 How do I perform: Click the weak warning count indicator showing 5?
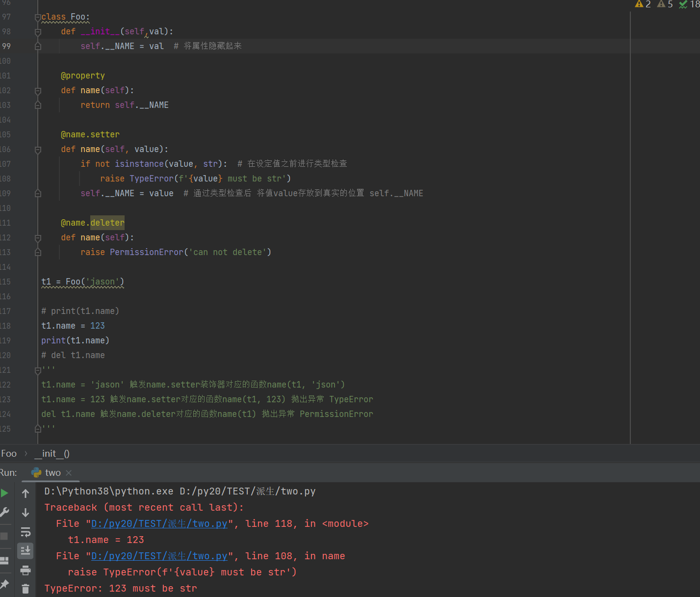(665, 4)
